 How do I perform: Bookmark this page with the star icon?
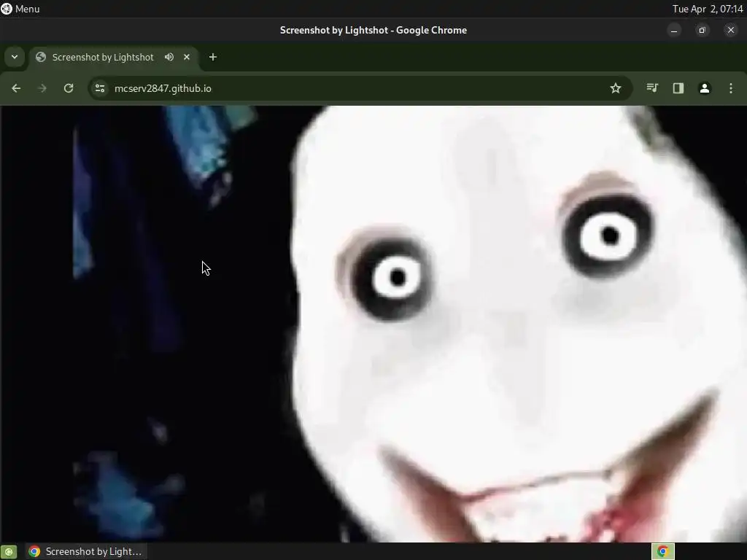tap(616, 88)
